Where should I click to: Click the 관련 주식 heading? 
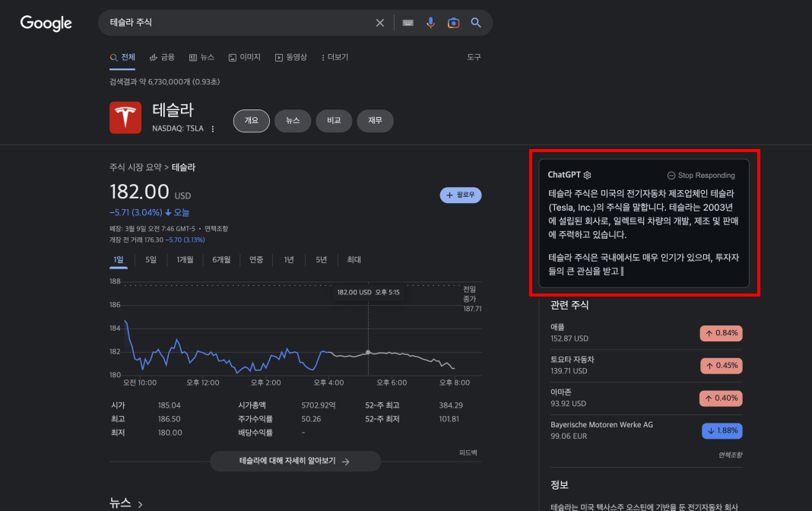[x=569, y=306]
